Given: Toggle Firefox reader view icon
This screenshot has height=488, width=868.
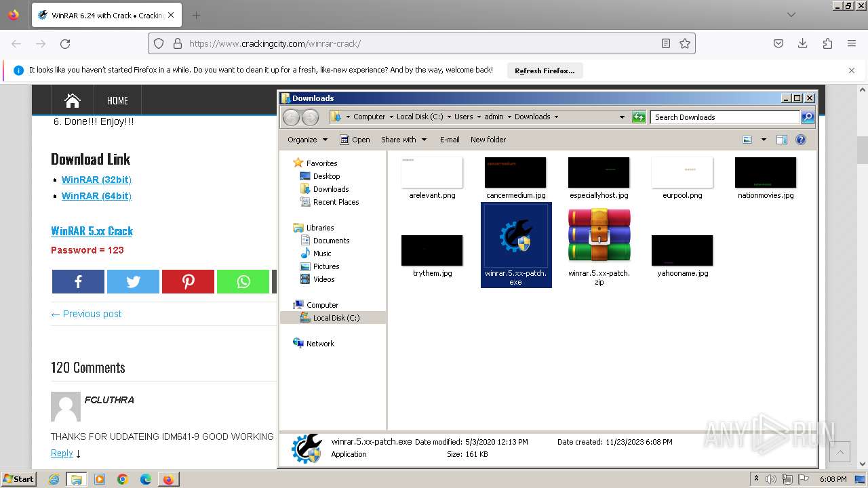Looking at the screenshot, I should coord(666,43).
